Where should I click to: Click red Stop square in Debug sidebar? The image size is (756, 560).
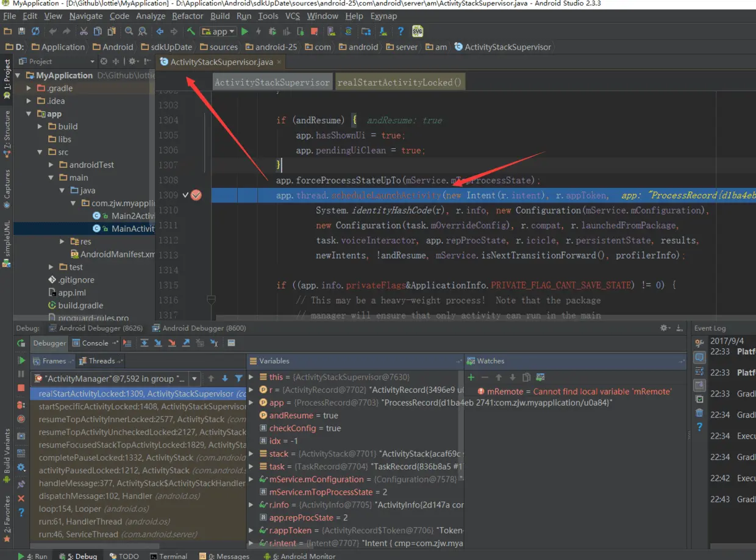(x=21, y=388)
